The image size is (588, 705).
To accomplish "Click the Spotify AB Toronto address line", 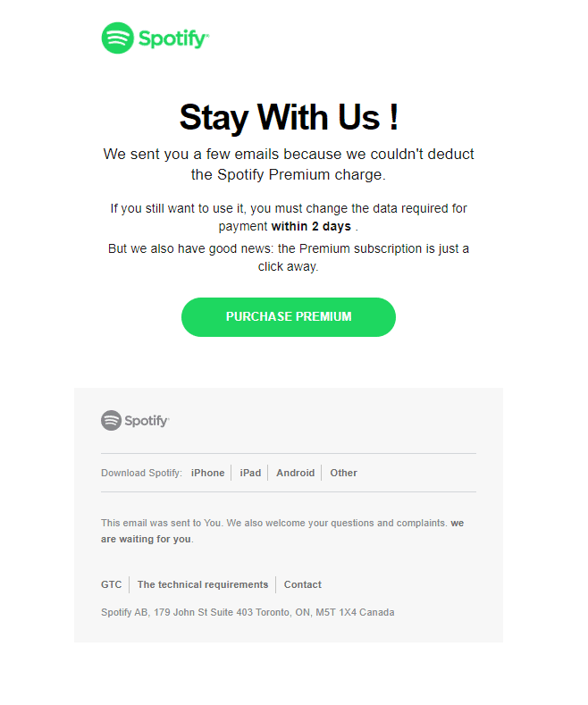I will 248,612.
